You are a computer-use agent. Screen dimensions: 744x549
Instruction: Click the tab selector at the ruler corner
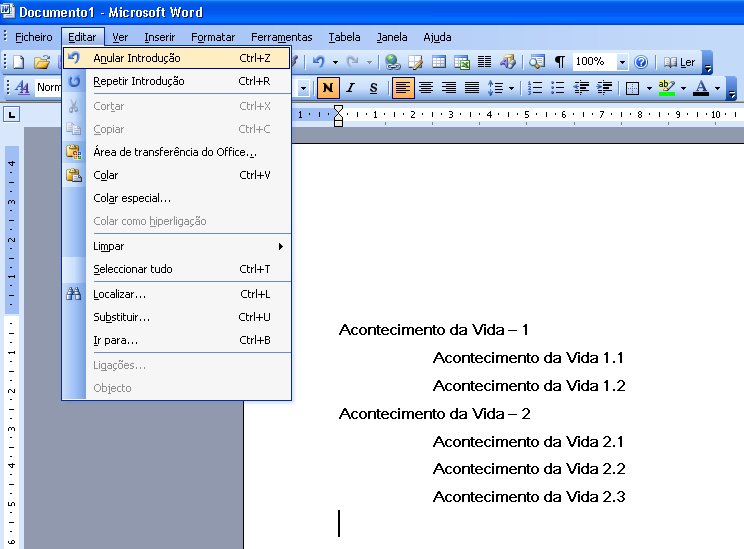point(12,114)
